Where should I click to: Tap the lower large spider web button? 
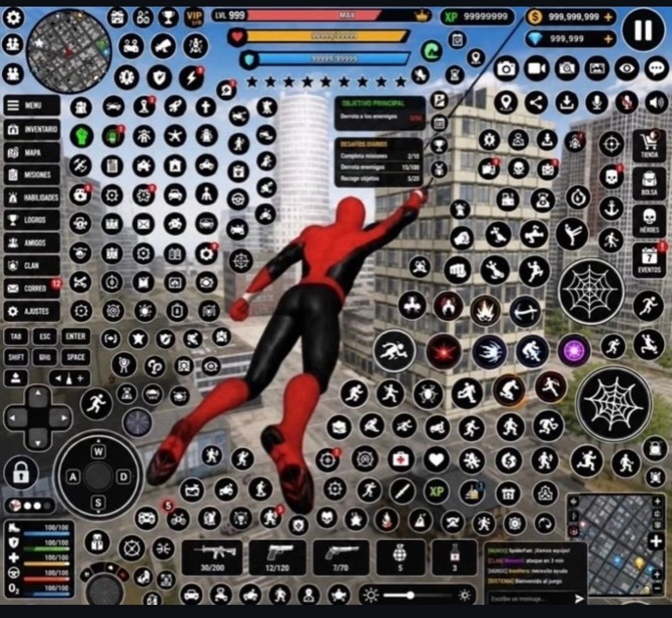coord(613,403)
